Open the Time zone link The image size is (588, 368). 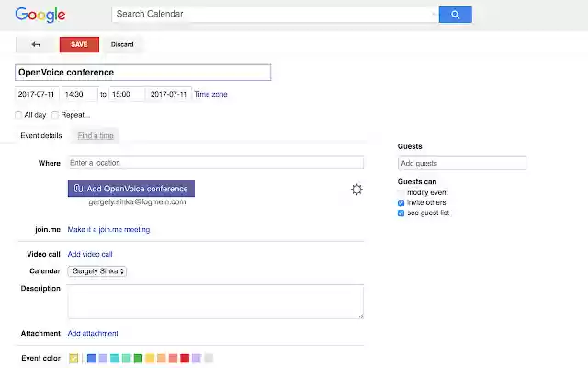[210, 94]
